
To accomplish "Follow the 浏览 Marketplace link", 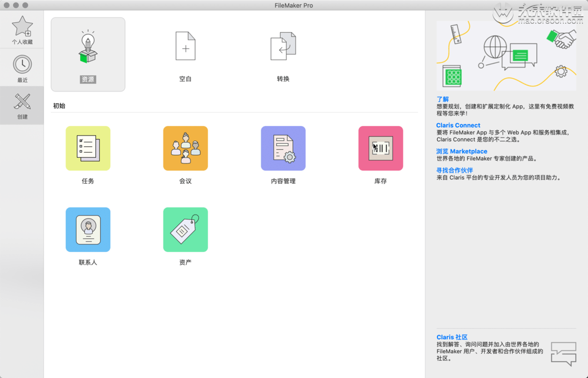I will 461,152.
